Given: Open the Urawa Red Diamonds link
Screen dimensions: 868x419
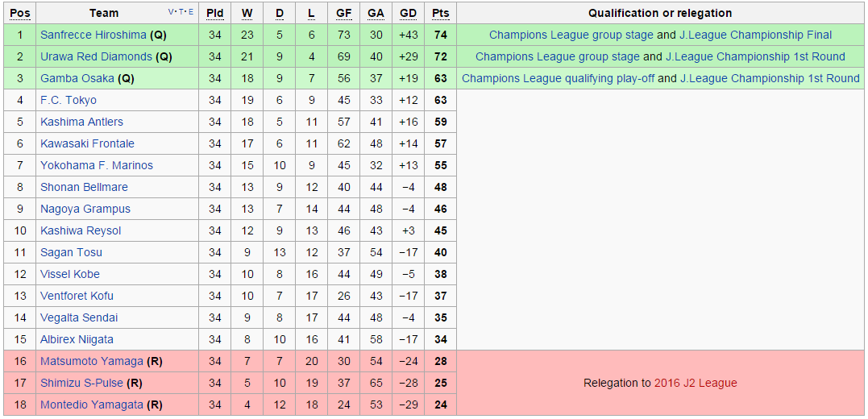Looking at the screenshot, I should pos(96,56).
